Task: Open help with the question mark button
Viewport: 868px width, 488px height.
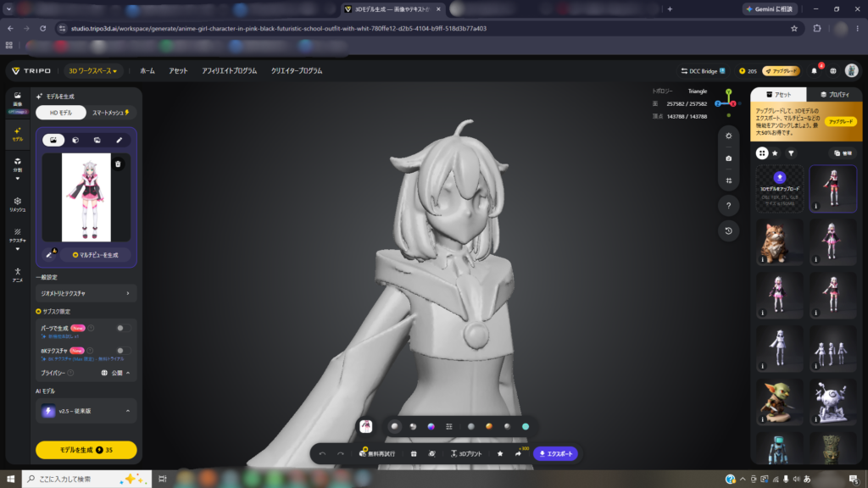Action: pyautogui.click(x=728, y=206)
